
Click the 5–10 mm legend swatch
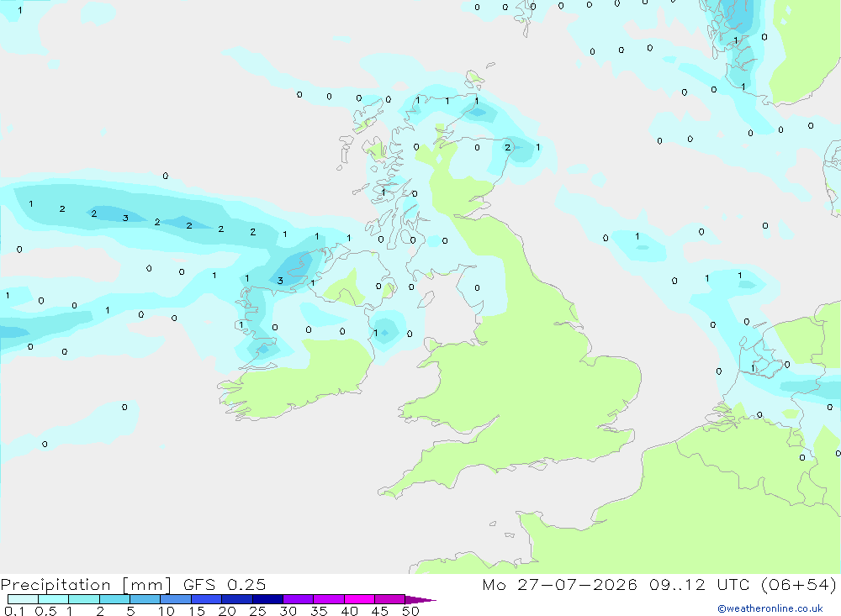[x=145, y=599]
